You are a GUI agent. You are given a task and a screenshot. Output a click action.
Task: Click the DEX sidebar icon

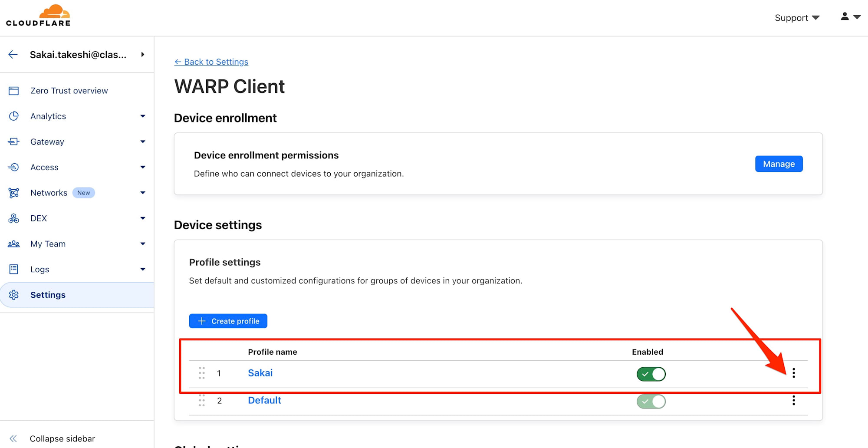pos(14,218)
